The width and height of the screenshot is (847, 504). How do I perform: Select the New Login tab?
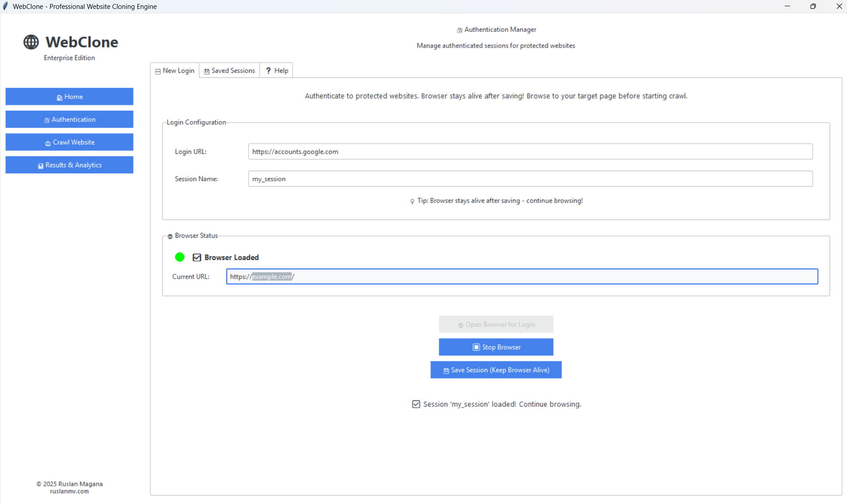click(x=175, y=71)
